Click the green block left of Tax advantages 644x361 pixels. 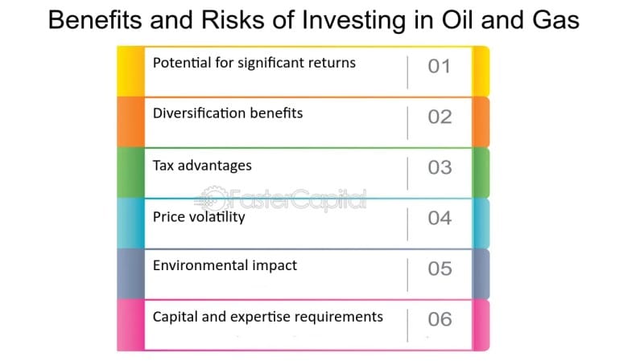point(130,173)
